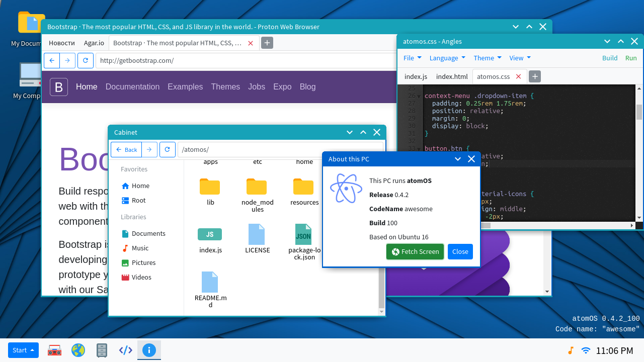Click the forward arrow in Cabinet
The width and height of the screenshot is (644, 362).
coord(149,149)
